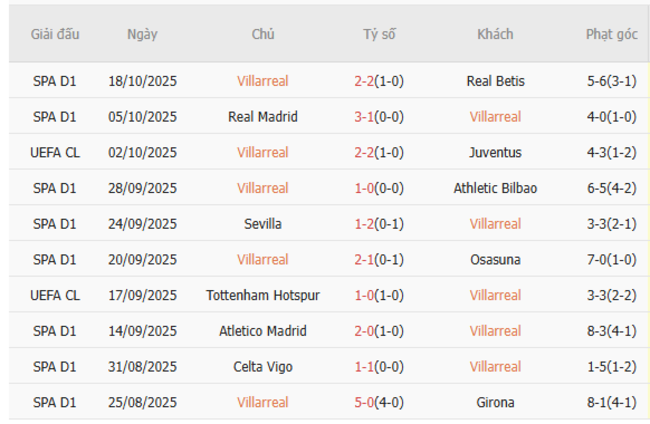Screen dimensions: 650x424
Task: Open the 5-0(4-0) score against Girona
Action: coord(379,402)
